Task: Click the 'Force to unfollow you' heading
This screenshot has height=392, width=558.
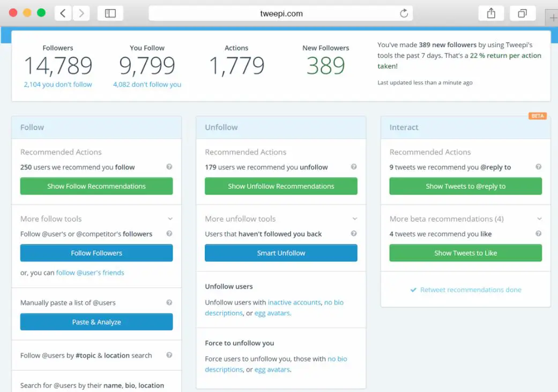Action: pyautogui.click(x=240, y=343)
